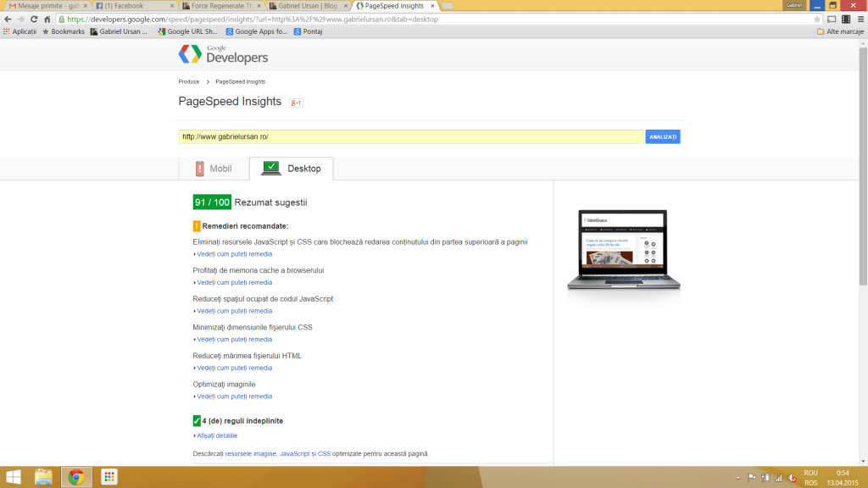
Task: Open Alte marcaje bookmarks folder
Action: (x=840, y=31)
